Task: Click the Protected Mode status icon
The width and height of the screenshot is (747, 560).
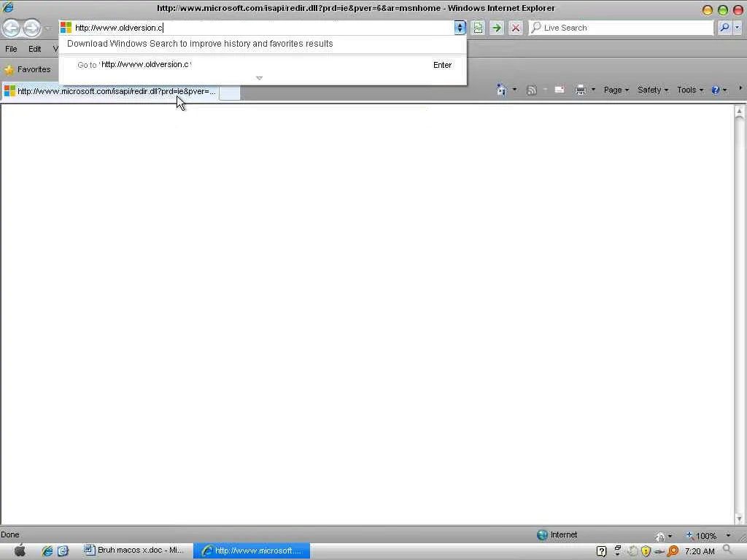Action: [x=659, y=537]
